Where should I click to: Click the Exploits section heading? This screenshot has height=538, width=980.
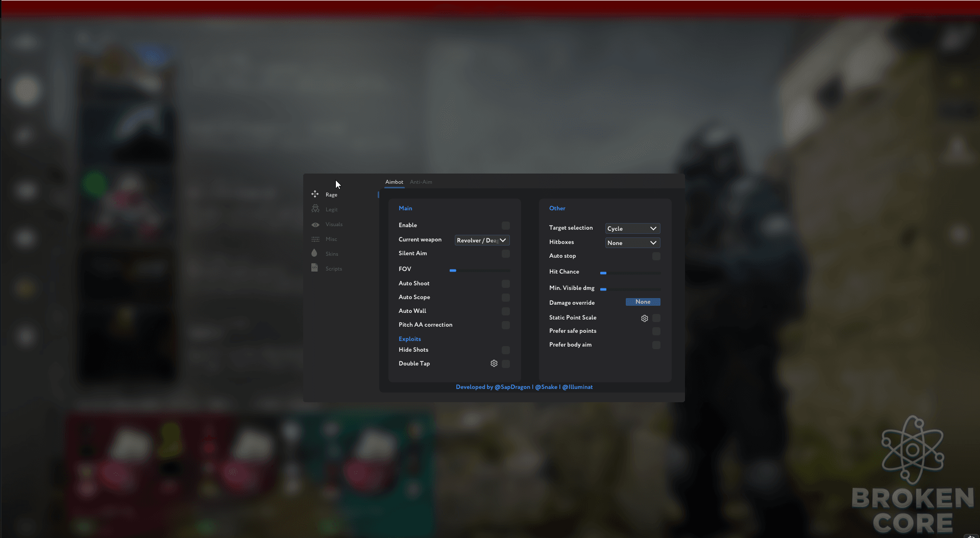[x=410, y=339]
